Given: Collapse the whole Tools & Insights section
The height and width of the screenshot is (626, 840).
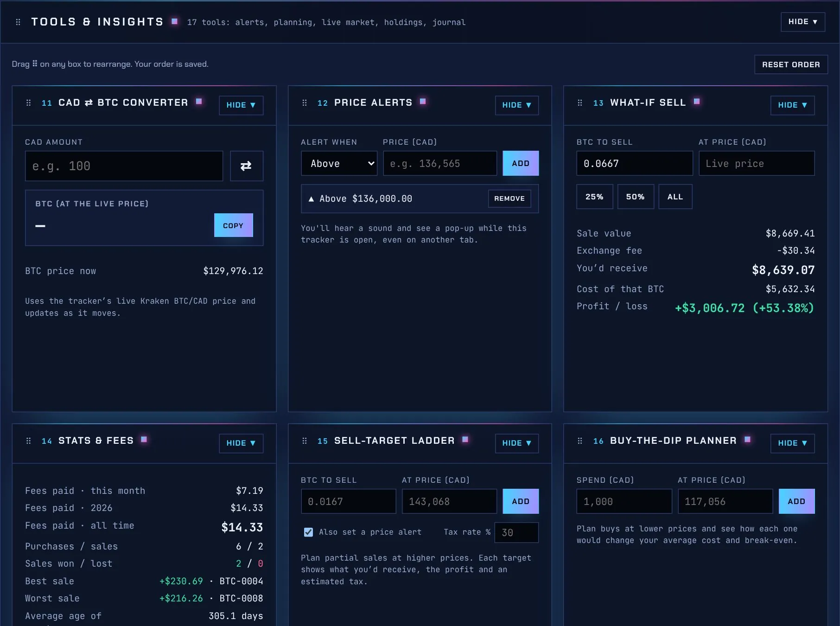Looking at the screenshot, I should pos(803,22).
